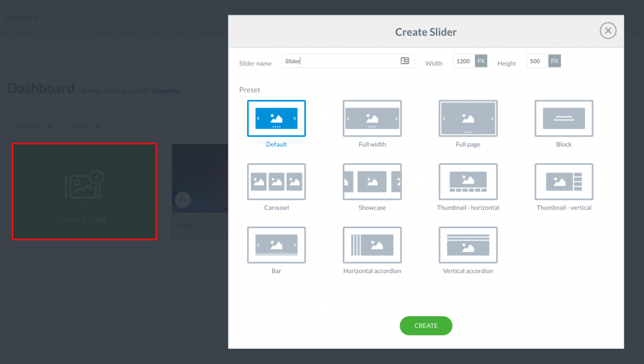Click the Version 3.3.28-pro text
Screen dimensions: 644x364
pyautogui.click(x=116, y=91)
